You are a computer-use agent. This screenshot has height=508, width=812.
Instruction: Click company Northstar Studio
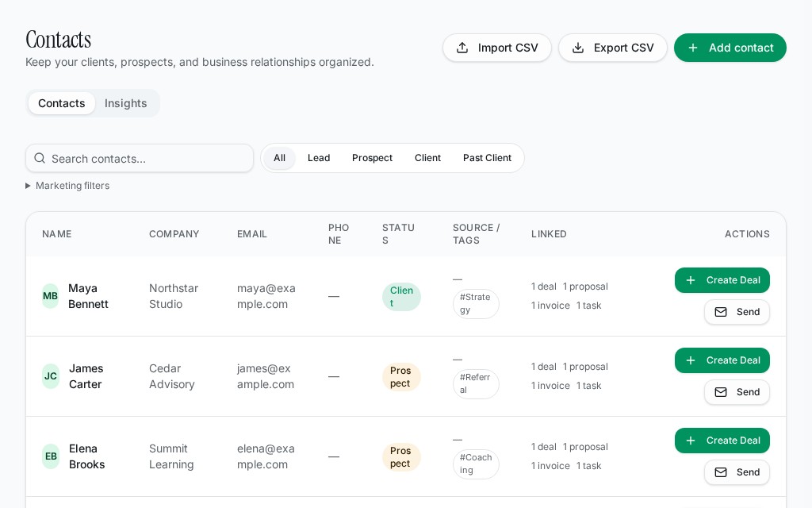(x=174, y=296)
